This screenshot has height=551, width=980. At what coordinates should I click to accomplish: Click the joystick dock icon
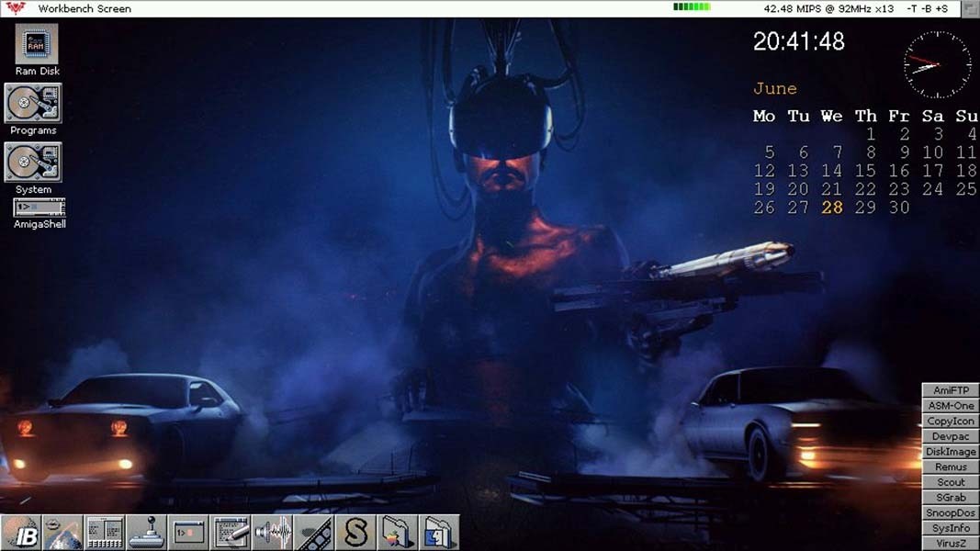[x=146, y=533]
